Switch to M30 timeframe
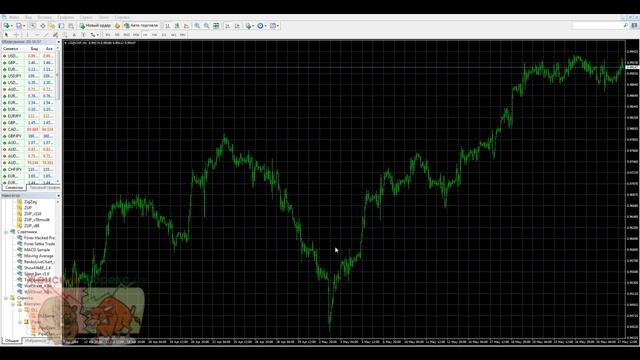Viewport: 640px width, 360px height. (136, 35)
